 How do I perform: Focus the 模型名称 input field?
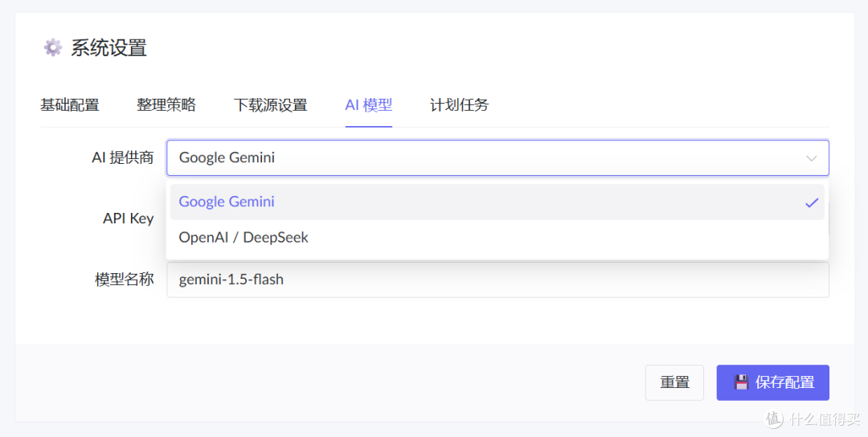[x=497, y=280]
